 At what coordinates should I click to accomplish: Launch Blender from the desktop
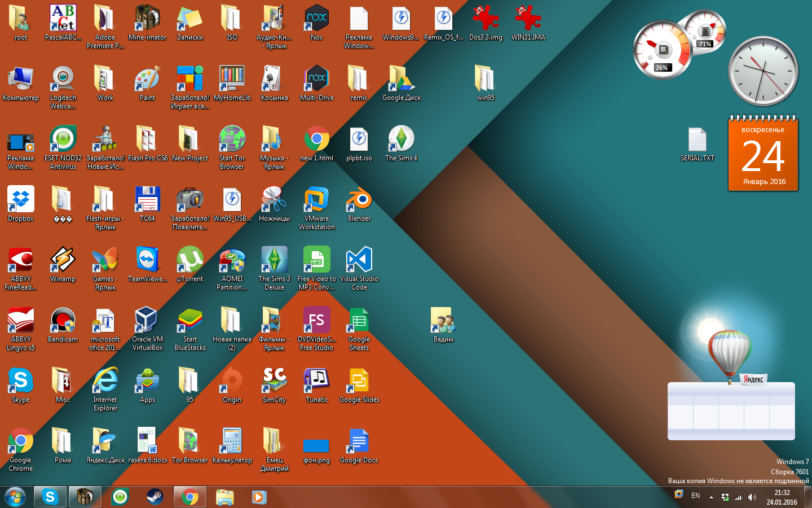[x=359, y=204]
